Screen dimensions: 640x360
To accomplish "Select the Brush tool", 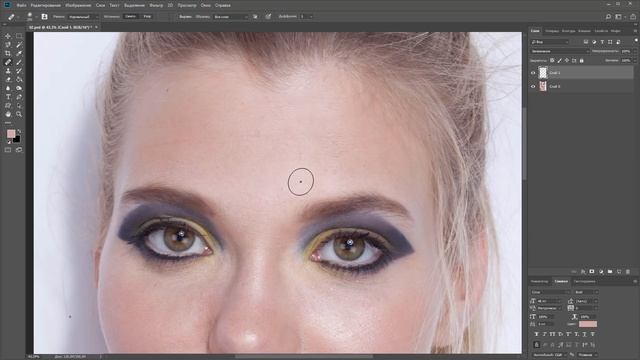I will coord(19,62).
